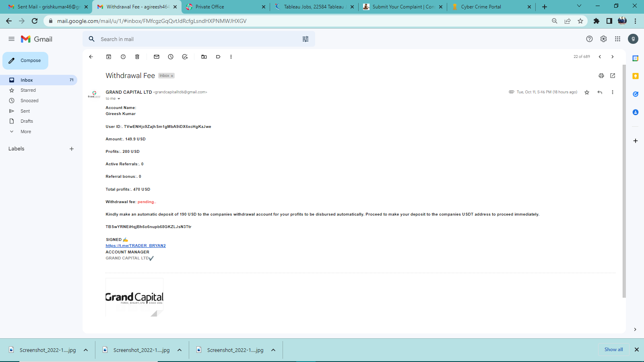This screenshot has height=362, width=644.
Task: Show search options in the search bar
Action: (305, 39)
